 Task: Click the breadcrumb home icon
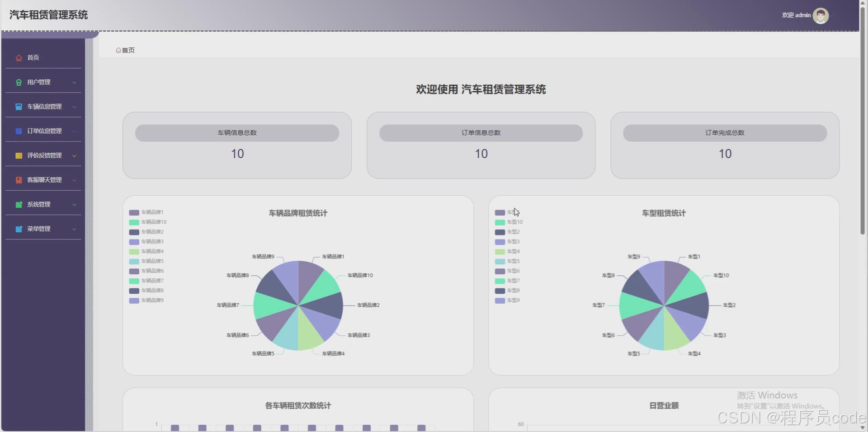[118, 50]
